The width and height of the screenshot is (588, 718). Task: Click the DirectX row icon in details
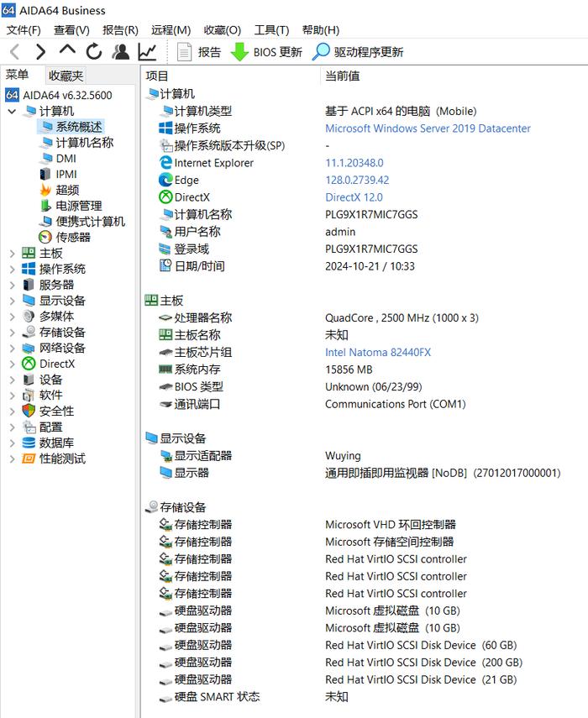pos(165,197)
